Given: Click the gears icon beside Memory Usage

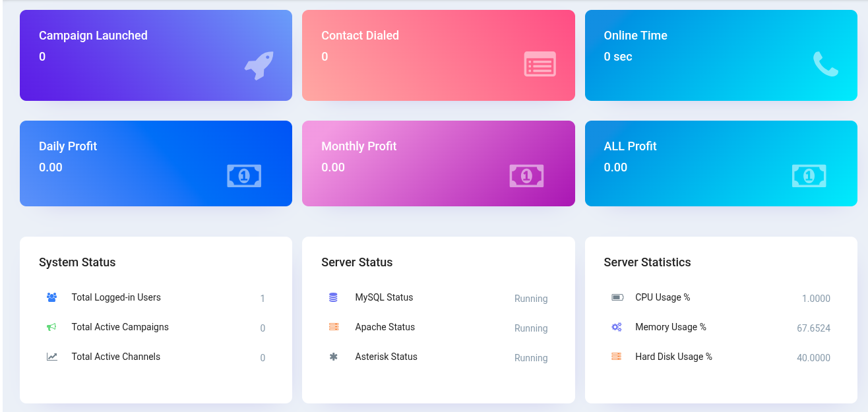Looking at the screenshot, I should pyautogui.click(x=617, y=327).
